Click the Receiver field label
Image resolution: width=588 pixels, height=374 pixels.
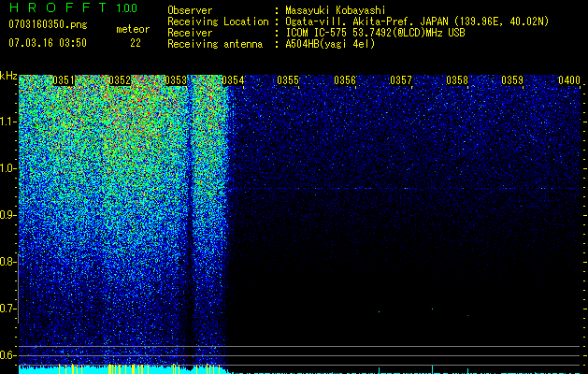click(190, 33)
